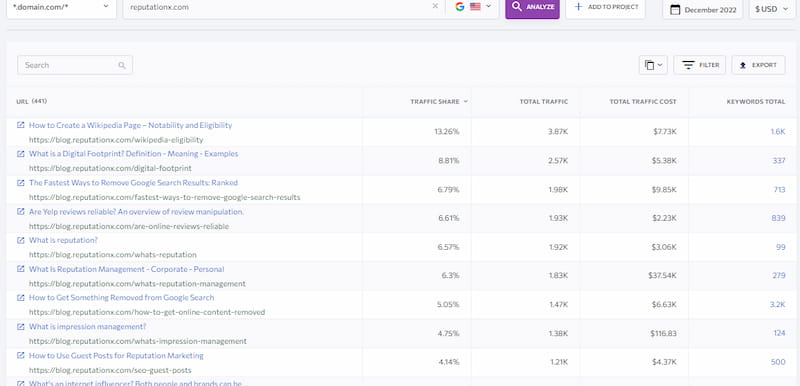Open external link icon for Digital Footprint row

coord(20,153)
